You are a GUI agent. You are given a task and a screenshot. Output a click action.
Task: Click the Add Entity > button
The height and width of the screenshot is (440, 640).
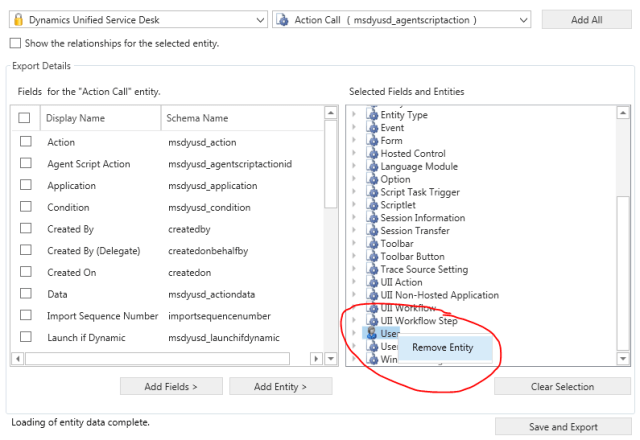click(x=280, y=386)
